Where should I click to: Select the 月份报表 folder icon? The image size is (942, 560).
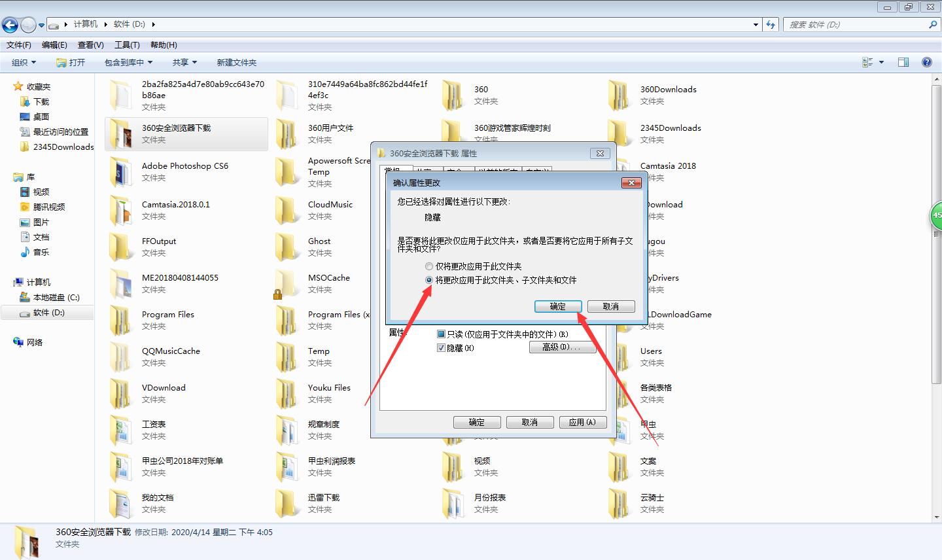click(453, 503)
